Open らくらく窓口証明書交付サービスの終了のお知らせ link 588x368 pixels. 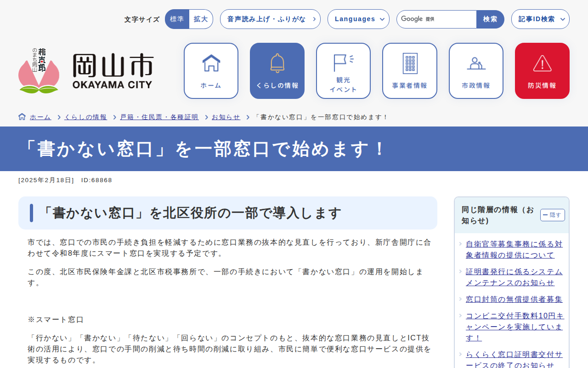coord(514,360)
